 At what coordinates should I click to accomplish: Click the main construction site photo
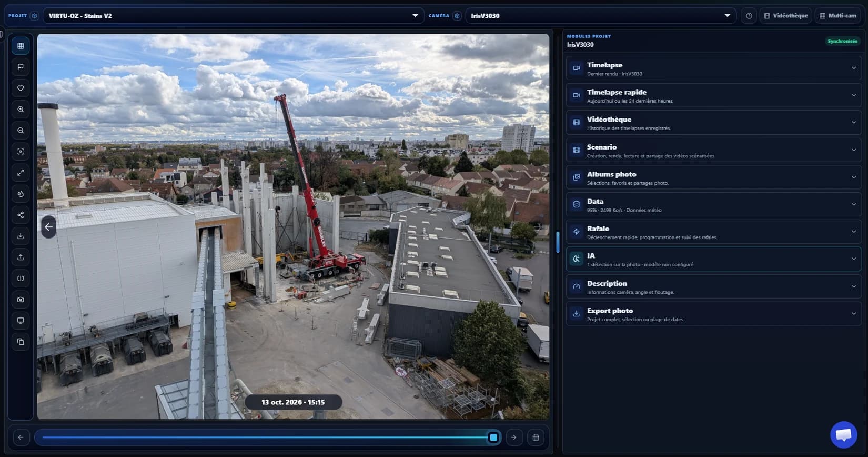pos(293,227)
